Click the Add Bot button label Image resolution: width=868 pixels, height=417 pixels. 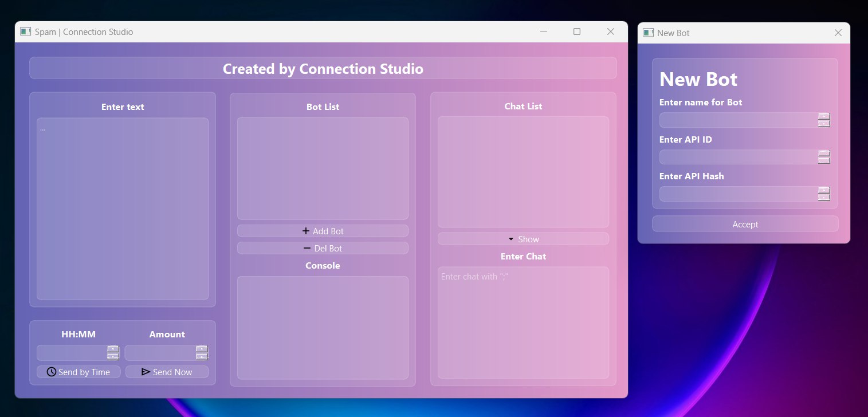(328, 231)
